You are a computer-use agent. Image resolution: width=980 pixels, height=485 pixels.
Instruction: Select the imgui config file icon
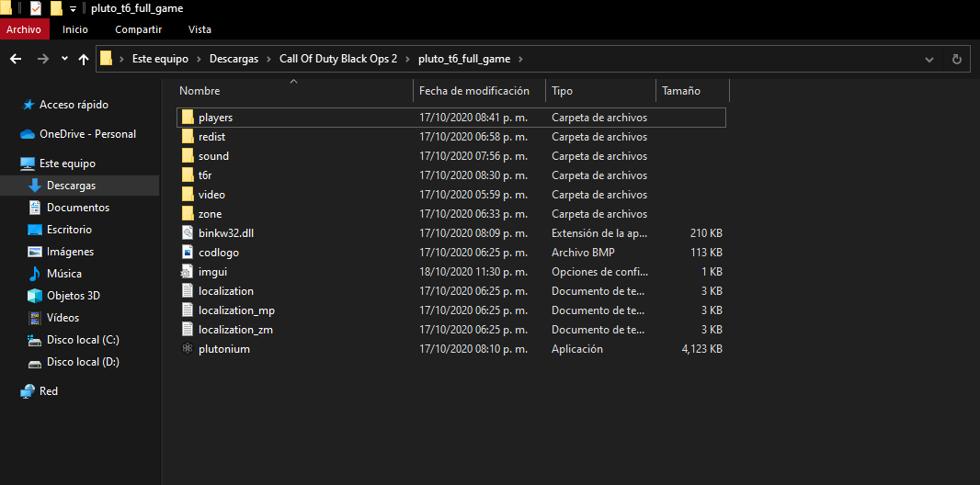[x=188, y=272]
